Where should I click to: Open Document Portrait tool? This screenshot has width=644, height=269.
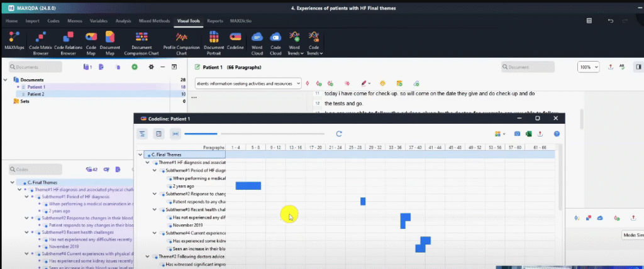214,43
